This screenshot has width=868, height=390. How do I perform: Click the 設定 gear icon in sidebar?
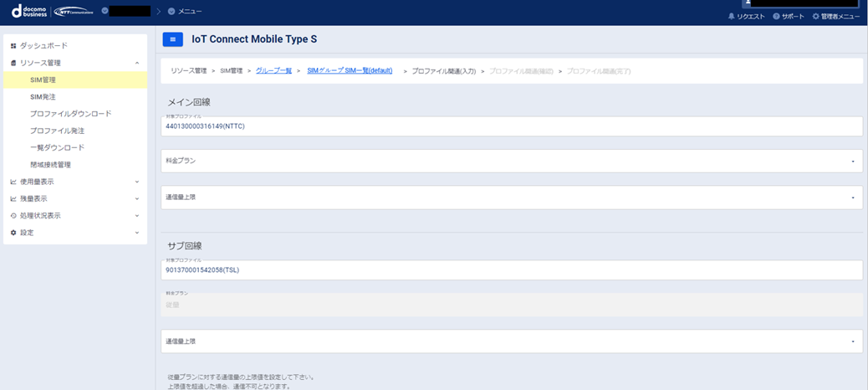13,233
